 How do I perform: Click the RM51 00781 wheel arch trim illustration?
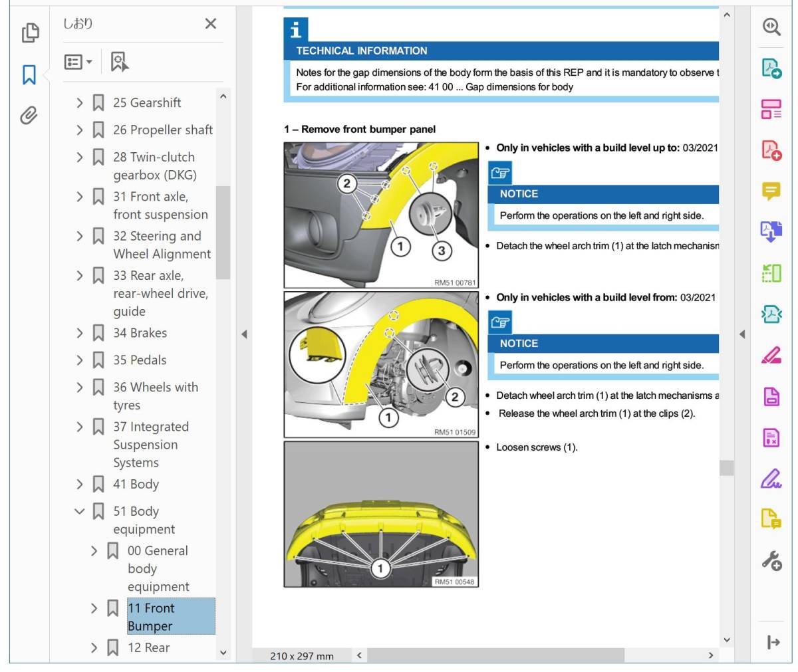tap(381, 215)
